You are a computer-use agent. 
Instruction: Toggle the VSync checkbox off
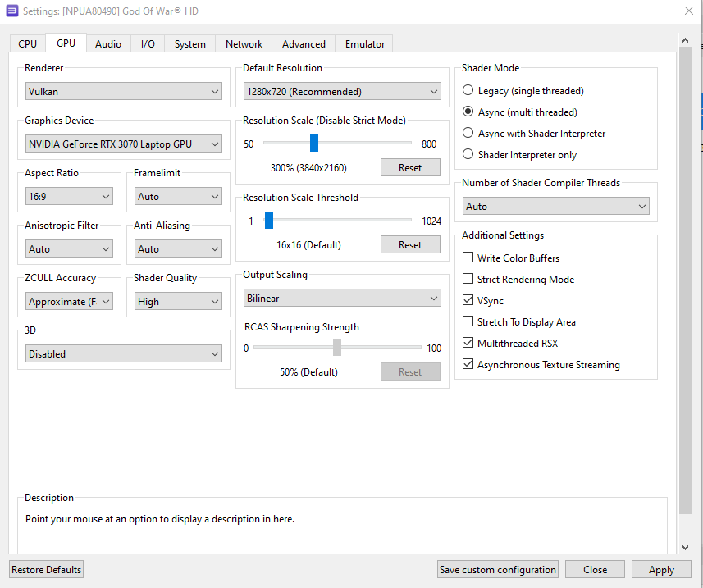pos(468,301)
